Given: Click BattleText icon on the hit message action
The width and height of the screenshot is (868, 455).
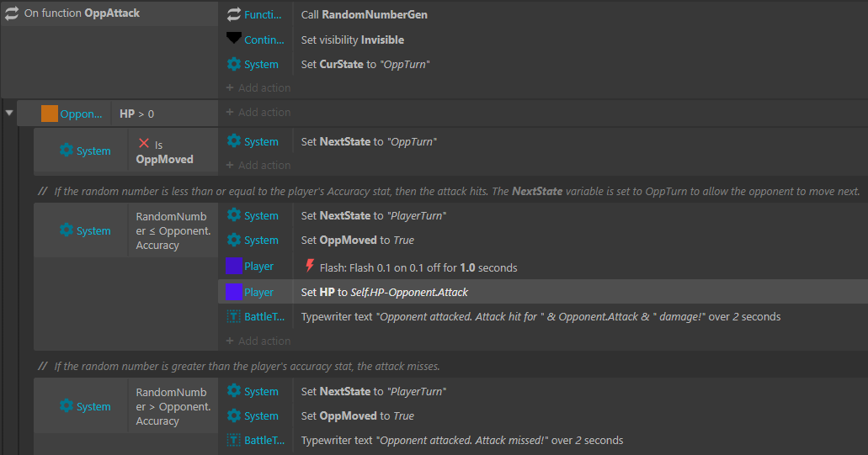Looking at the screenshot, I should (x=233, y=316).
